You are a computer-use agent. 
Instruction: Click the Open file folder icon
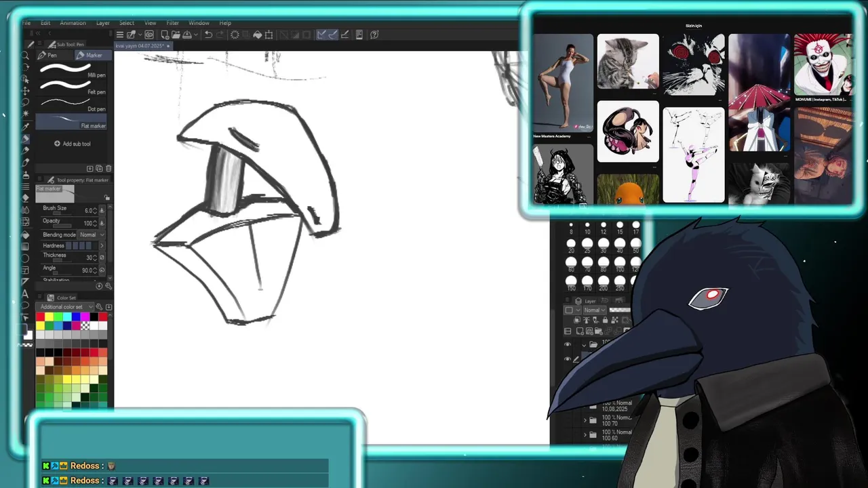176,35
